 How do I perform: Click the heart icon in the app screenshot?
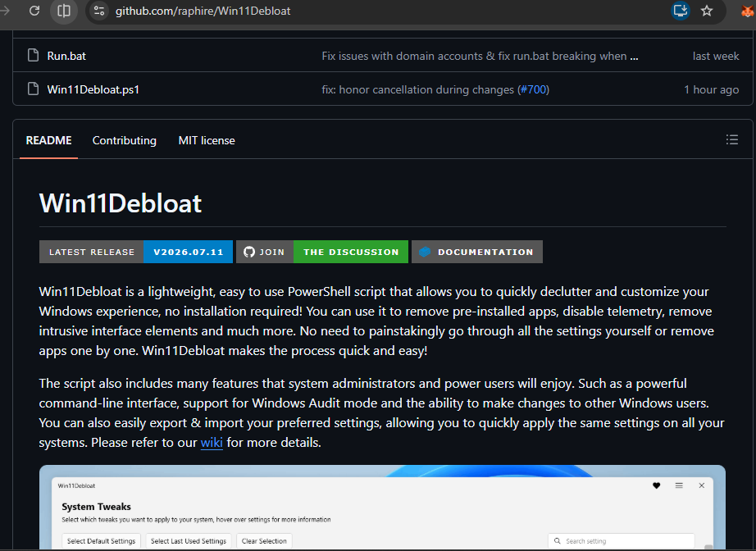click(656, 485)
